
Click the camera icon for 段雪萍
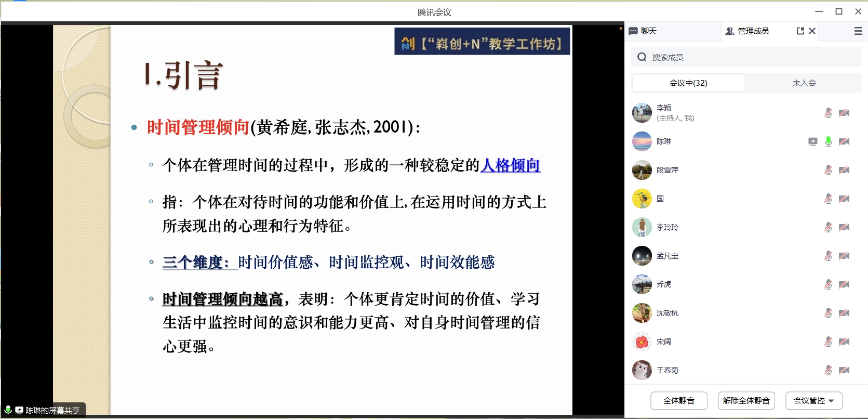pyautogui.click(x=845, y=170)
